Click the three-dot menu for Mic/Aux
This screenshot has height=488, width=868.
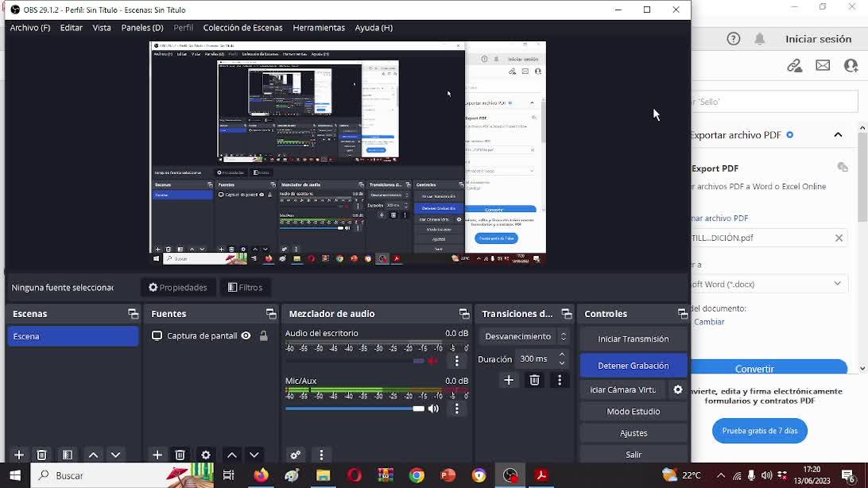tap(457, 409)
